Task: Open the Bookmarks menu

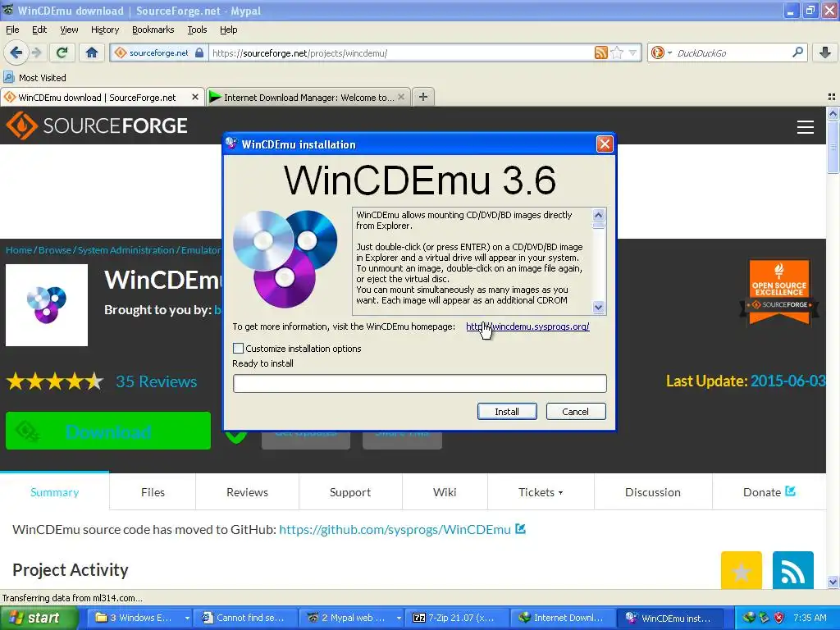Action: pyautogui.click(x=153, y=30)
